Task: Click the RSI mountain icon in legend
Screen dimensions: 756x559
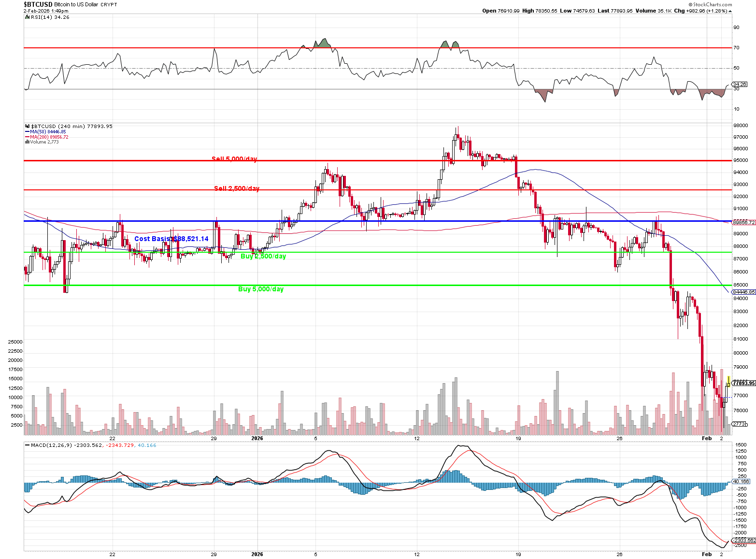Action: pos(28,17)
